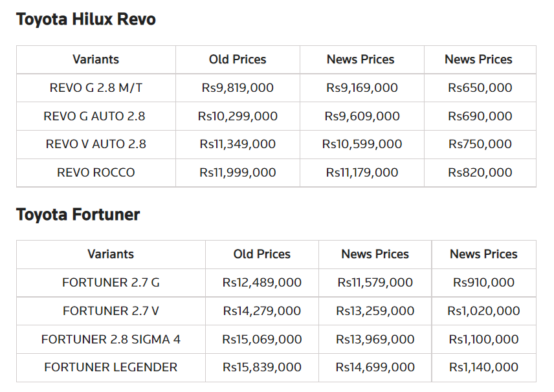Viewport: 554px width, 392px height.
Task: Select the REVO ROCCO variant cell
Action: tap(96, 173)
